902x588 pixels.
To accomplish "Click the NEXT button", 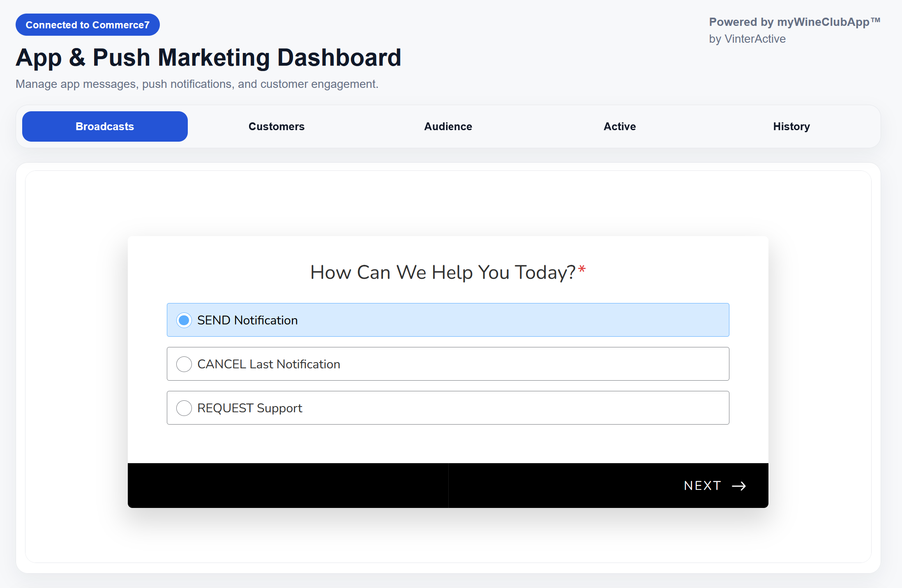I will click(715, 486).
